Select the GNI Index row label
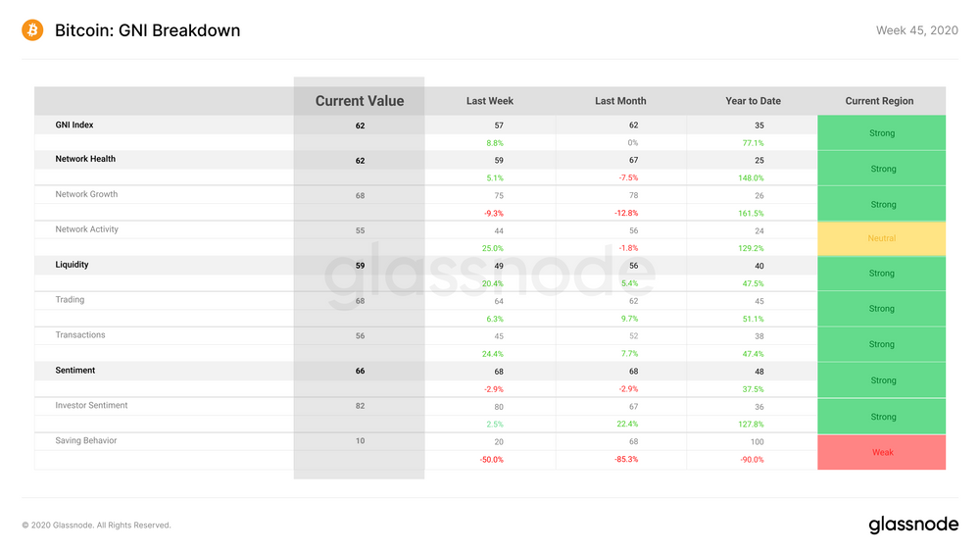 [x=74, y=125]
